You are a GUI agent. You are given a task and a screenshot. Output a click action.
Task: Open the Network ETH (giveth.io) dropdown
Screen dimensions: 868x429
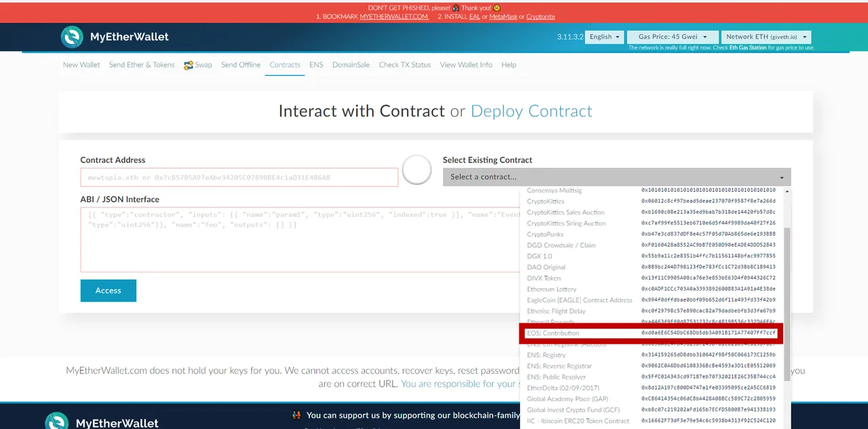point(766,37)
